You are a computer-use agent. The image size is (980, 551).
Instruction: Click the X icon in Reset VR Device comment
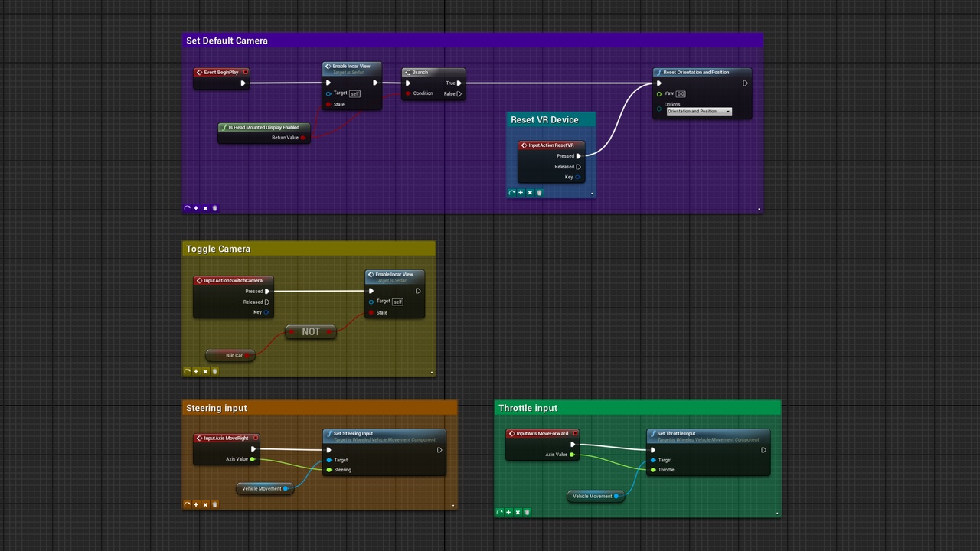530,193
